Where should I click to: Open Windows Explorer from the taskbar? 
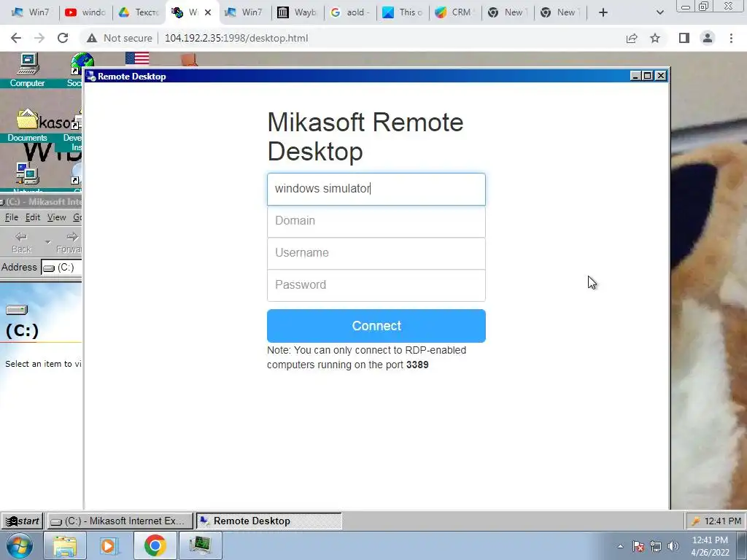point(65,545)
